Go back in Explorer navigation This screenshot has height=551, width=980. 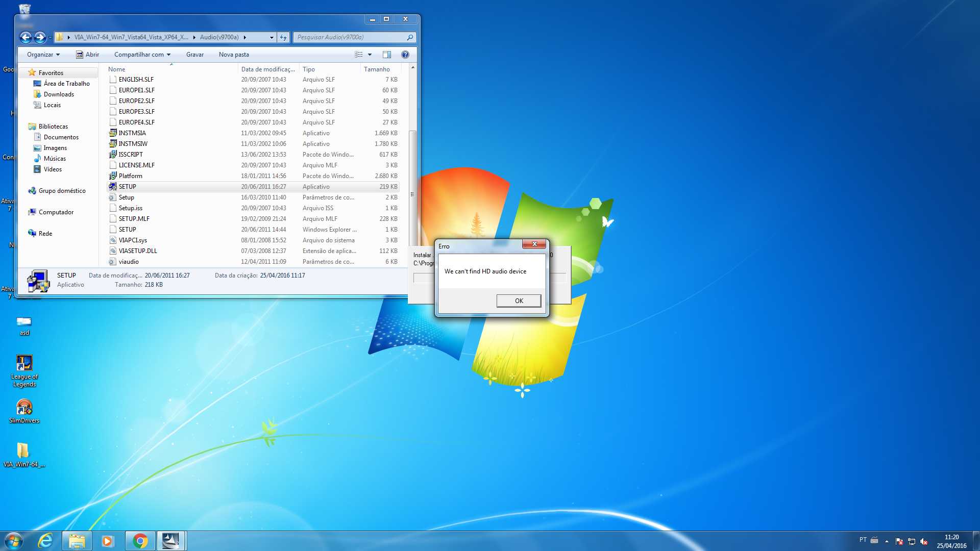click(x=26, y=37)
